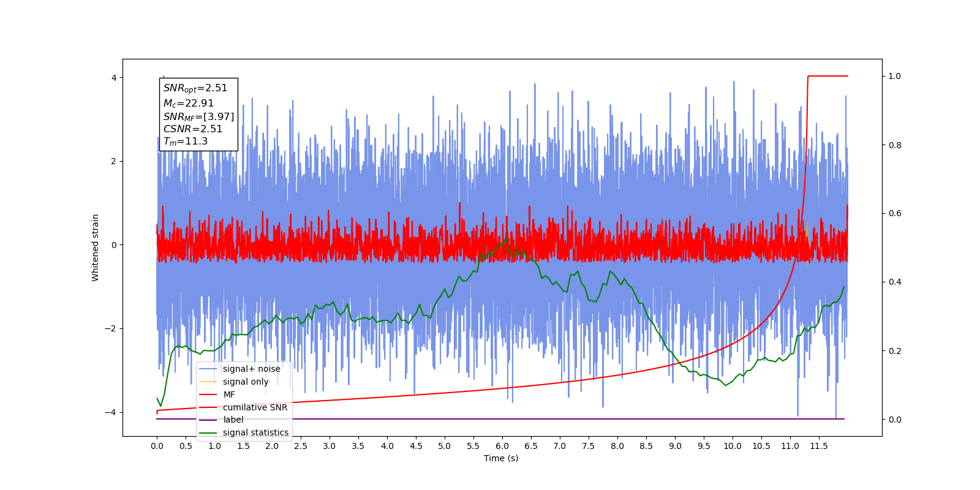This screenshot has height=490, width=980.
Task: Click the orange line sample beside 'signal only'
Action: (208, 382)
